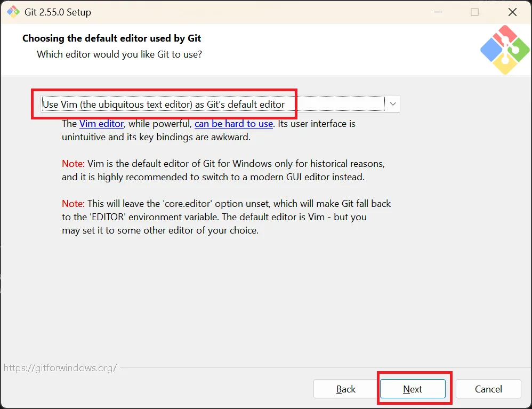Open the gitforwindows.org URL
The height and width of the screenshot is (409, 532).
coord(60,368)
